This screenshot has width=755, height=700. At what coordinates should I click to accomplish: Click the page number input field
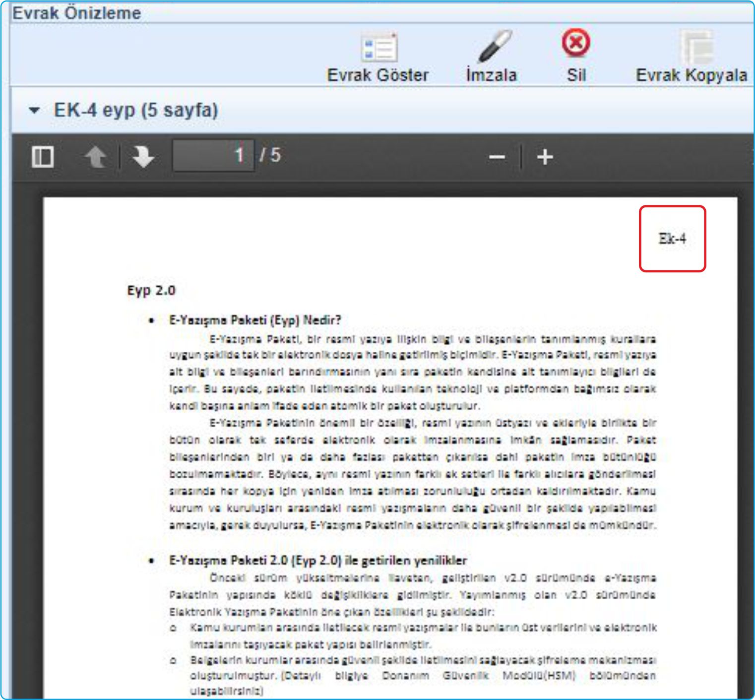pyautogui.click(x=213, y=156)
